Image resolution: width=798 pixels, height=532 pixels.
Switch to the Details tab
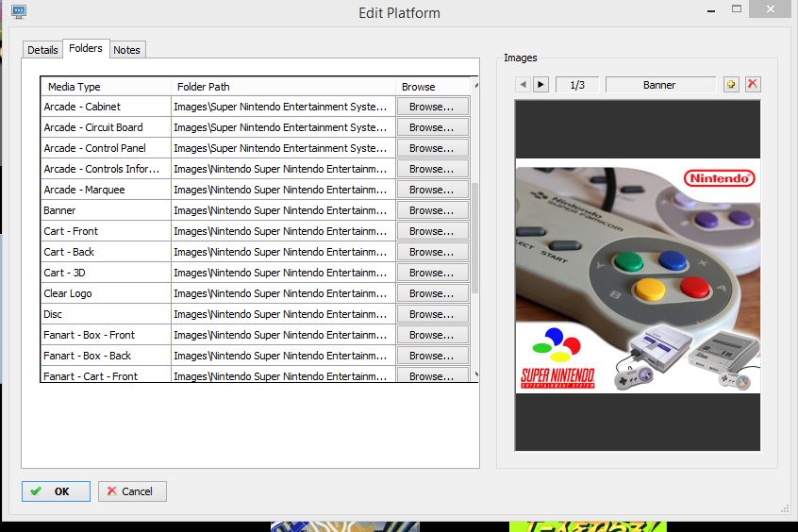[42, 50]
